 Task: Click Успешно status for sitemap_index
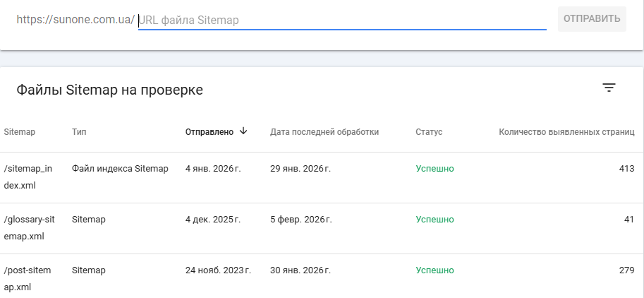coord(435,169)
